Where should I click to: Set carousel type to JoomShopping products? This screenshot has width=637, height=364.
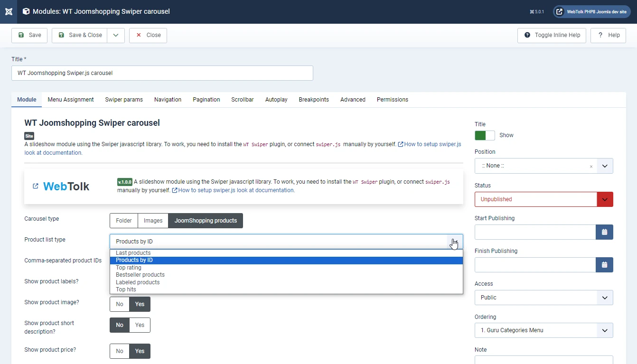click(206, 221)
